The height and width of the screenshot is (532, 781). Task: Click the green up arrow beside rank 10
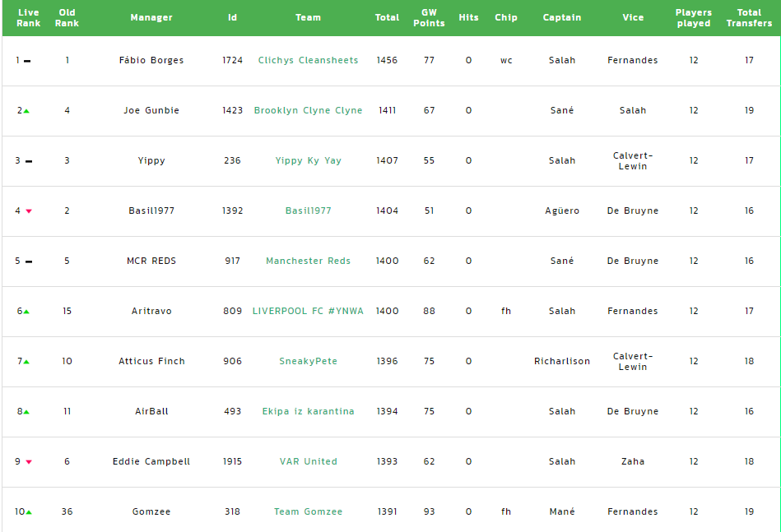(x=29, y=512)
